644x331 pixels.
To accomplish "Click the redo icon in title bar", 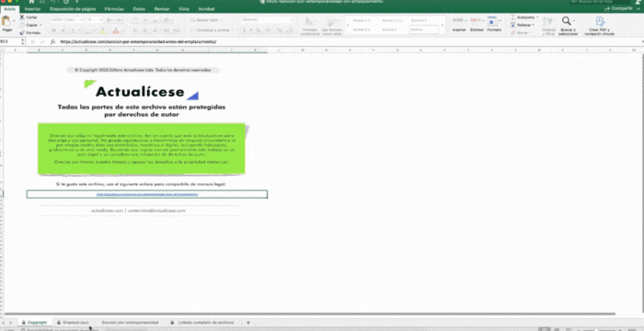I will [x=66, y=2].
